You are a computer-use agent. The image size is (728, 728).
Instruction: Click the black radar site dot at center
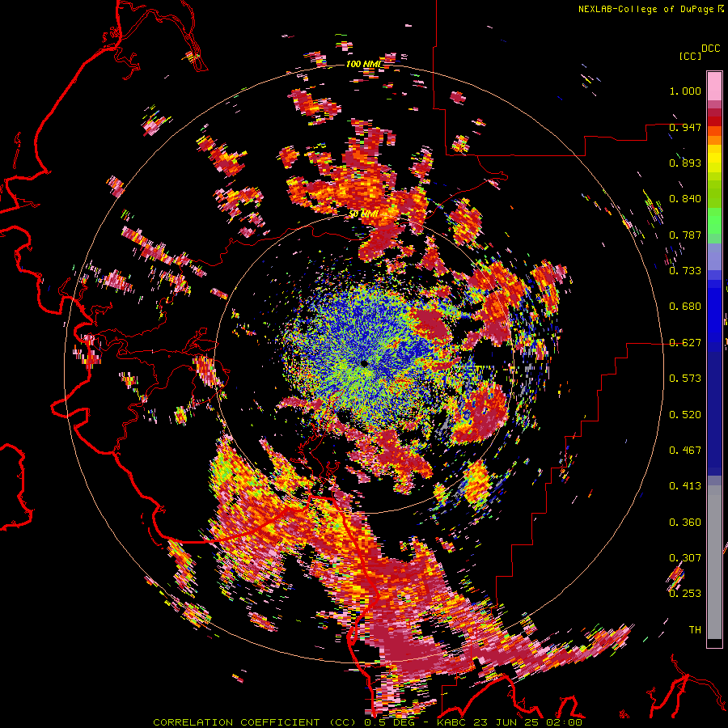(x=364, y=363)
